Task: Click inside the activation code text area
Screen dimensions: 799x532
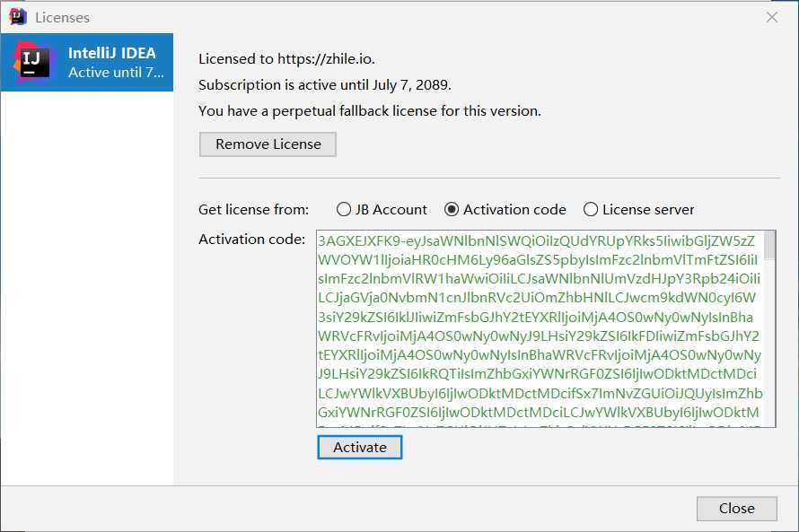Action: (540, 328)
